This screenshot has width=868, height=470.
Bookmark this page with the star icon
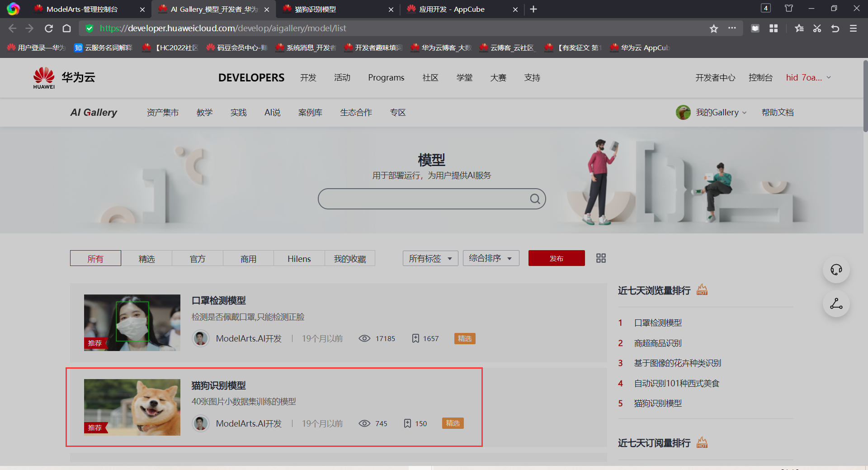click(x=714, y=28)
